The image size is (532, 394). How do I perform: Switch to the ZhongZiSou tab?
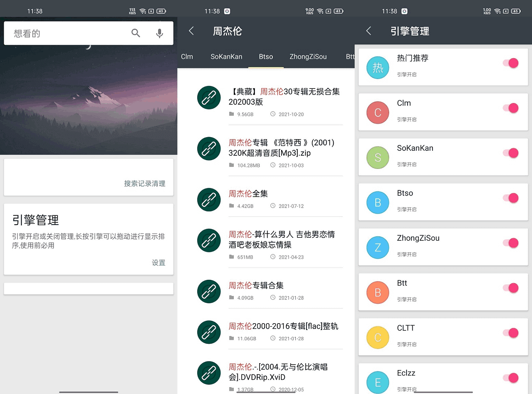pyautogui.click(x=308, y=57)
